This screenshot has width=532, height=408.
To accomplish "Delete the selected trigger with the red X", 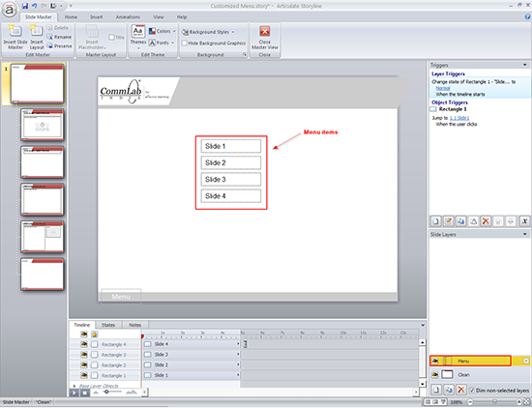I will (486, 221).
